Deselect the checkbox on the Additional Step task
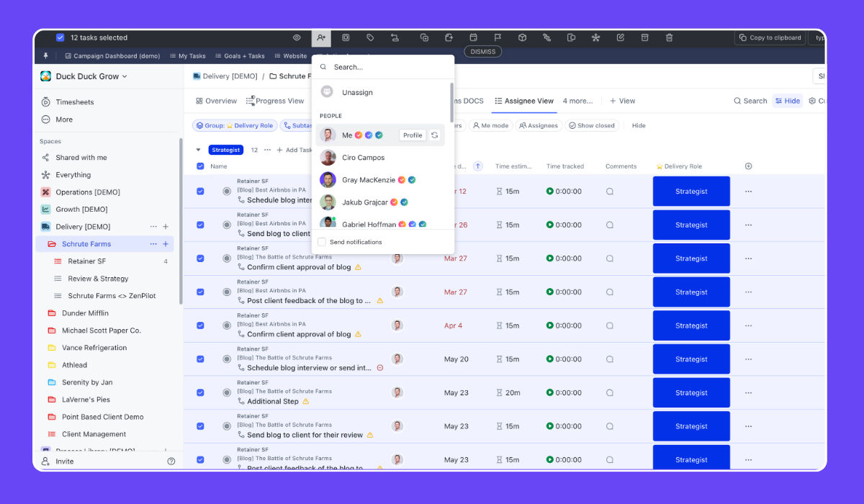864x504 pixels. coord(199,392)
